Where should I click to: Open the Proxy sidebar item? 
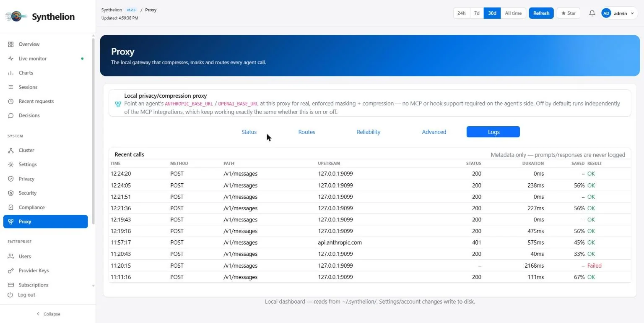pyautogui.click(x=46, y=221)
